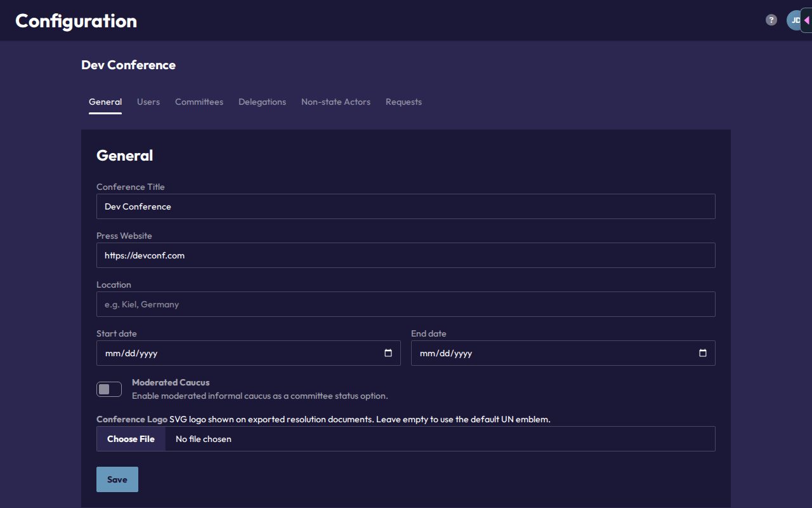View the Requests tab
The width and height of the screenshot is (812, 508).
(x=403, y=102)
